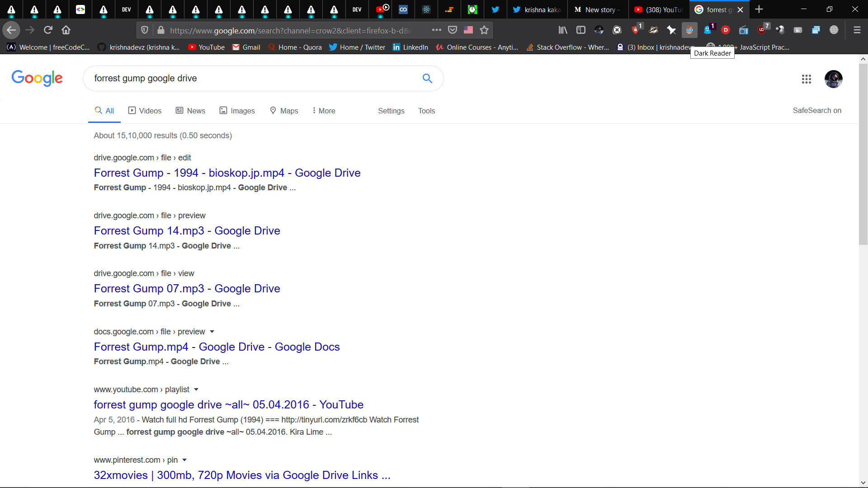
Task: Open Forrest Gump 07.mp3 Google Drive result
Action: 187,288
